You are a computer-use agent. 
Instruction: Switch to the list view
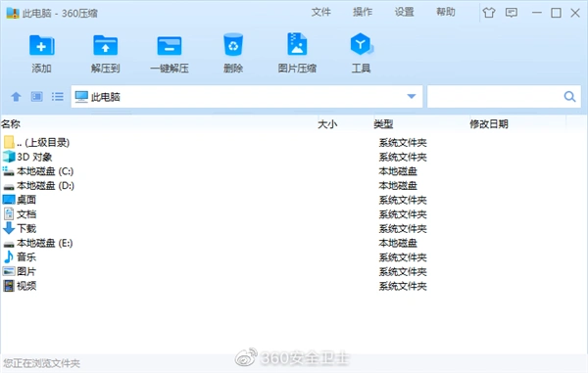[58, 97]
